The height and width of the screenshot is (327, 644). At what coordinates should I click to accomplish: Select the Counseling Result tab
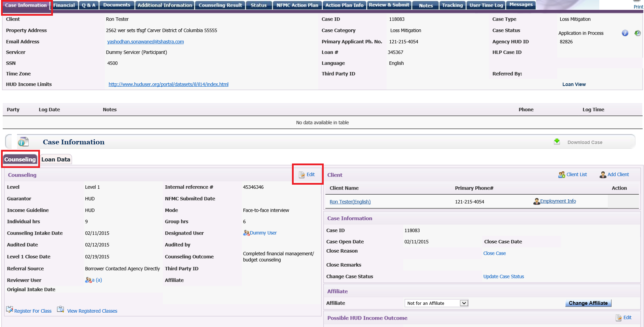pyautogui.click(x=220, y=5)
